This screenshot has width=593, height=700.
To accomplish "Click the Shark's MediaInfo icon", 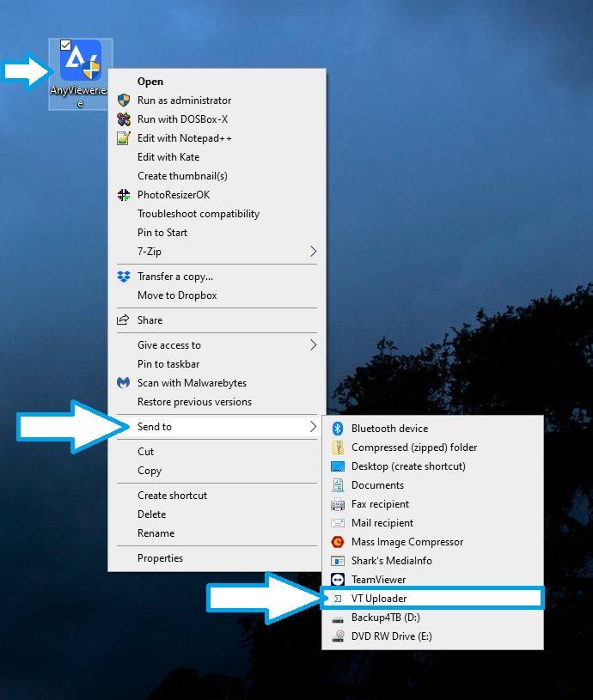I will coord(338,561).
